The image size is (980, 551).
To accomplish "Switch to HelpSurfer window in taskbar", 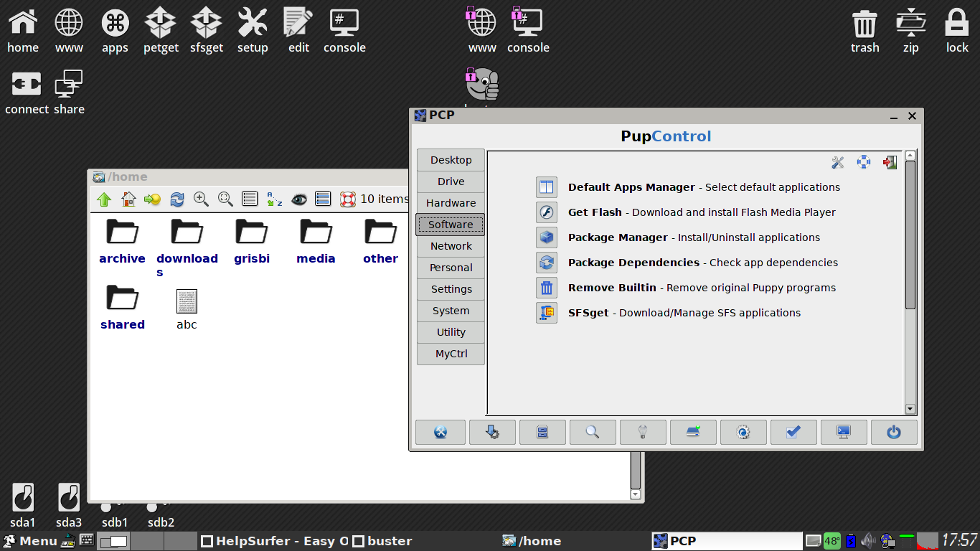I will 274,541.
